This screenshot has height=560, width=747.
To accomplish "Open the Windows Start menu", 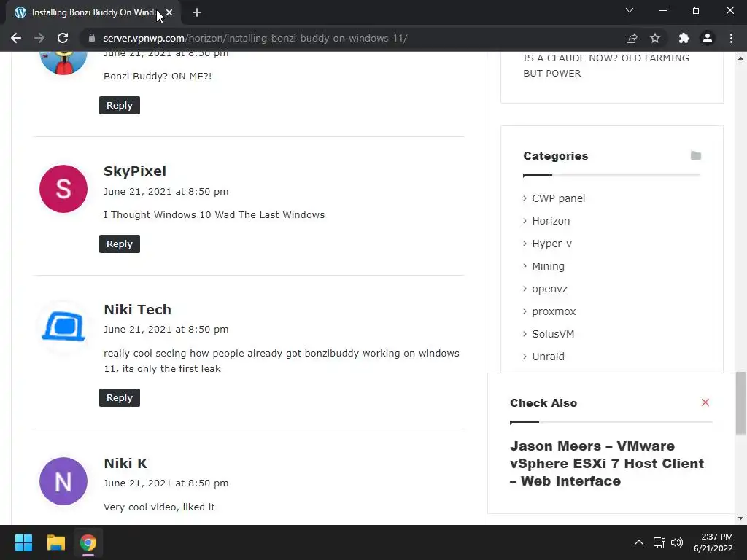I will point(23,542).
